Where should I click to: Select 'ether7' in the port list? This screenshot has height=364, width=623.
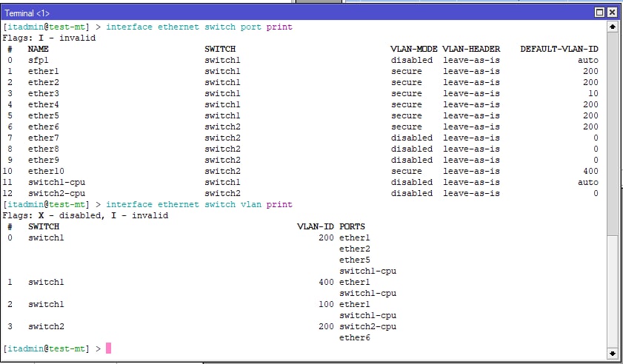[x=43, y=138]
